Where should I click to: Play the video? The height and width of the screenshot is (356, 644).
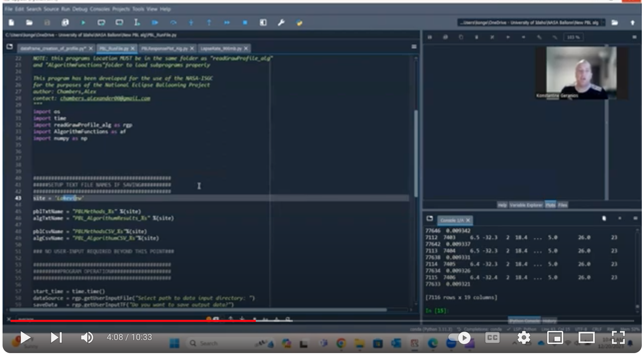(x=25, y=337)
